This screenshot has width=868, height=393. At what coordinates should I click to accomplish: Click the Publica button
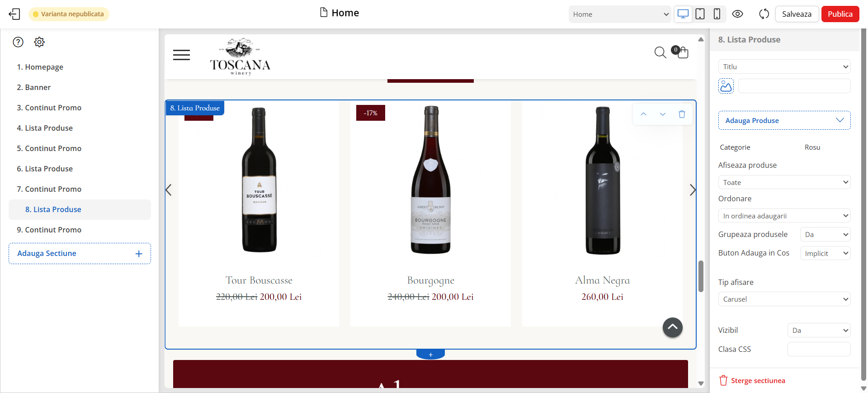click(840, 14)
